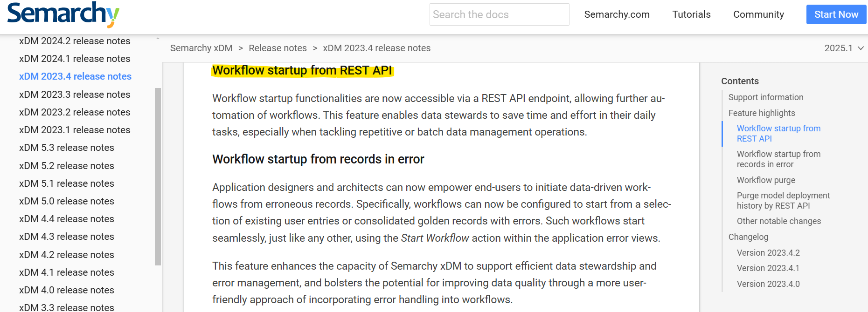Viewport: 868px width, 312px height.
Task: Open xDM 5.1 release notes
Action: 67,183
